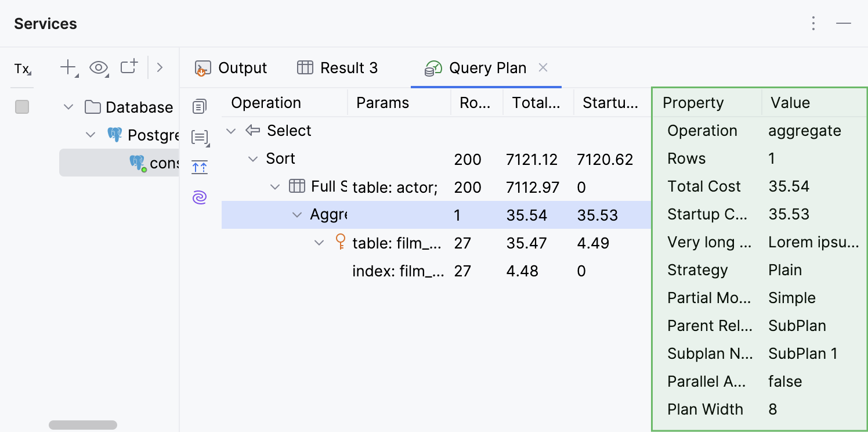Collapse the Select operation node
Screen dimensions: 868x432
(x=231, y=131)
